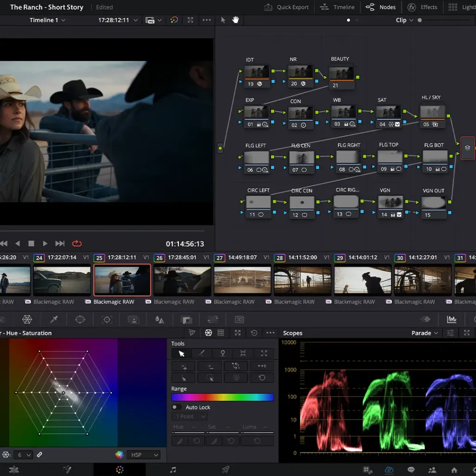Select the EXP node 01
Image resolution: width=476 pixels, height=476 pixels.
(257, 117)
